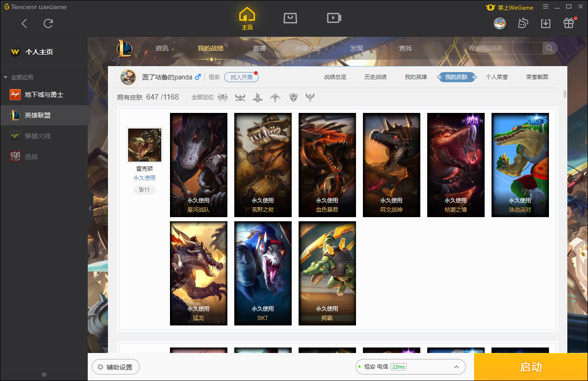Collapse the sidebar with left chevron
This screenshot has width=588, height=381.
[90, 208]
